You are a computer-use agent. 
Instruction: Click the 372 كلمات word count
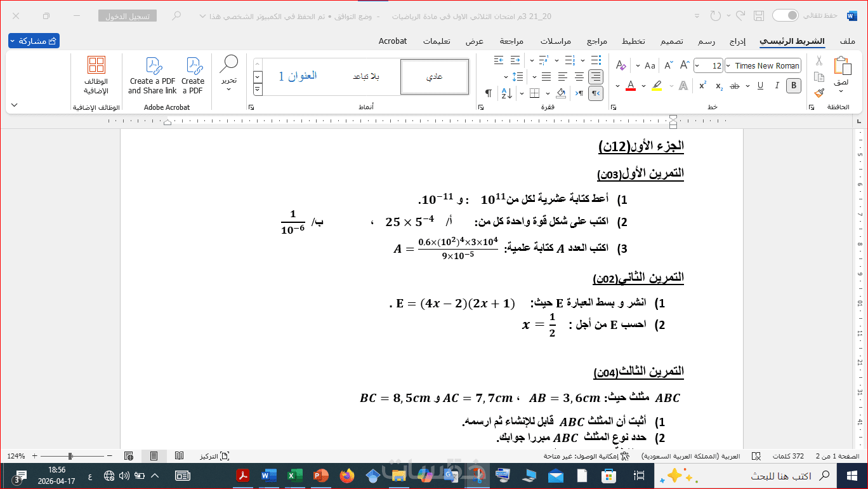tap(788, 456)
